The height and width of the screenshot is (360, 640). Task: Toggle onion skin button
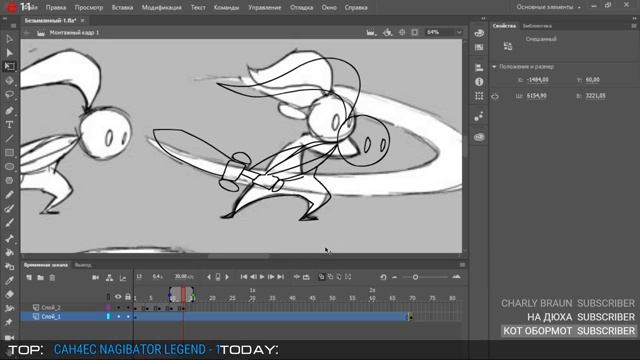coord(322,277)
